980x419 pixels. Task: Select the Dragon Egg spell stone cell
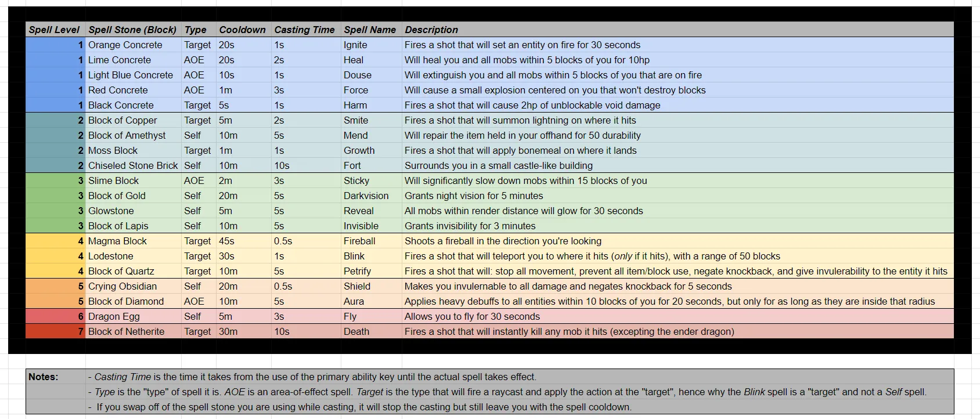[134, 316]
